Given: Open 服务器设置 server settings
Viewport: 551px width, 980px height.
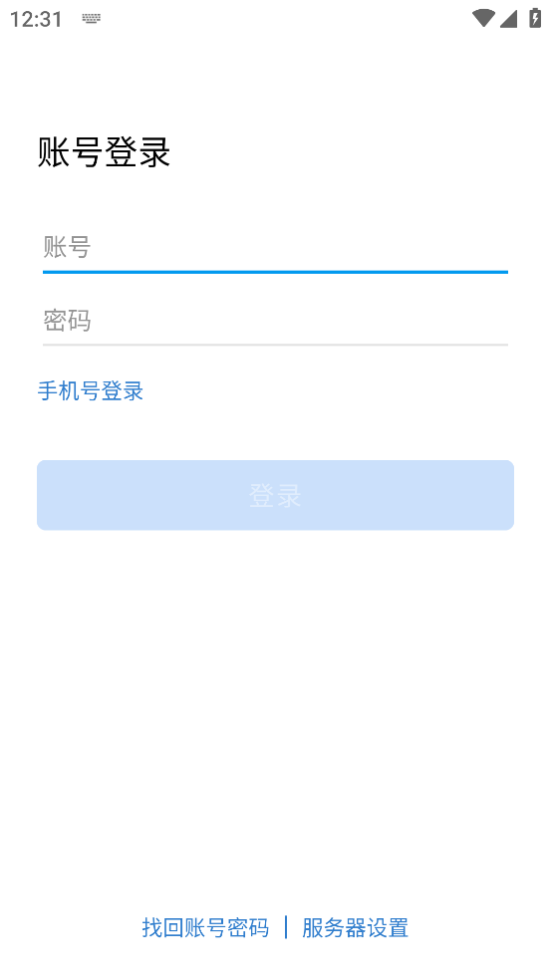Looking at the screenshot, I should tap(356, 927).
